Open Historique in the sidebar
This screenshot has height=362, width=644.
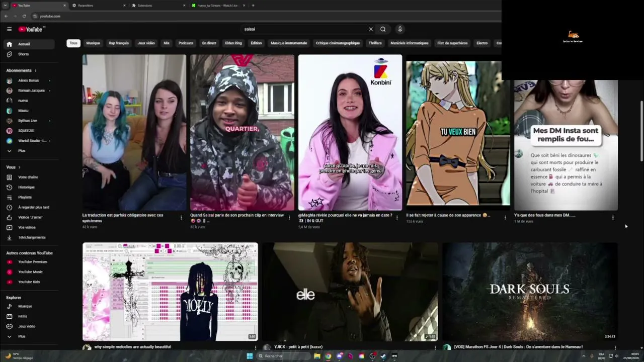tap(30, 187)
